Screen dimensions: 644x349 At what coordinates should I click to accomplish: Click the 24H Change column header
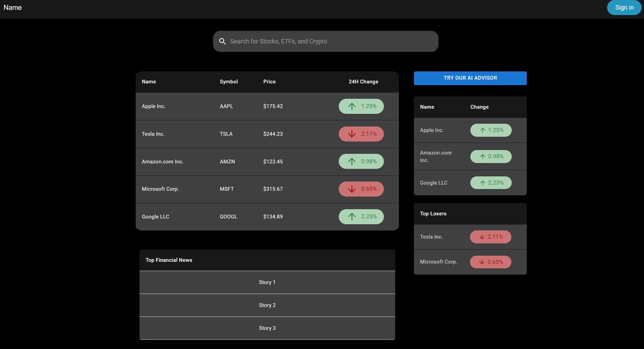coord(363,82)
